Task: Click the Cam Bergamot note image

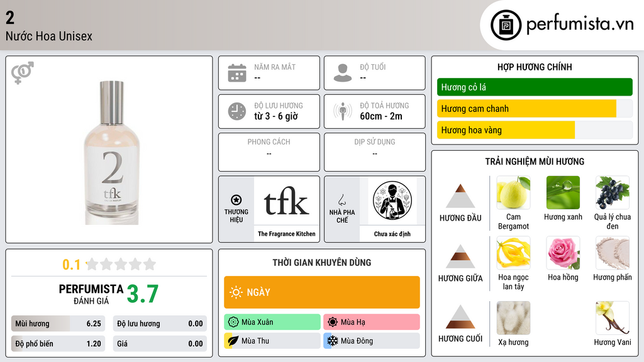Action: (513, 192)
